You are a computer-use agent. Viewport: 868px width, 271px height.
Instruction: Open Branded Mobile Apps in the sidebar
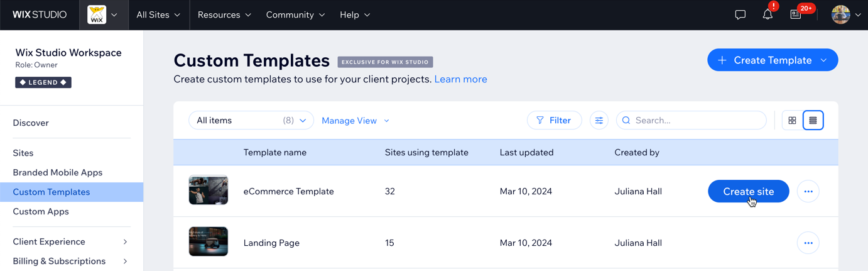58,172
